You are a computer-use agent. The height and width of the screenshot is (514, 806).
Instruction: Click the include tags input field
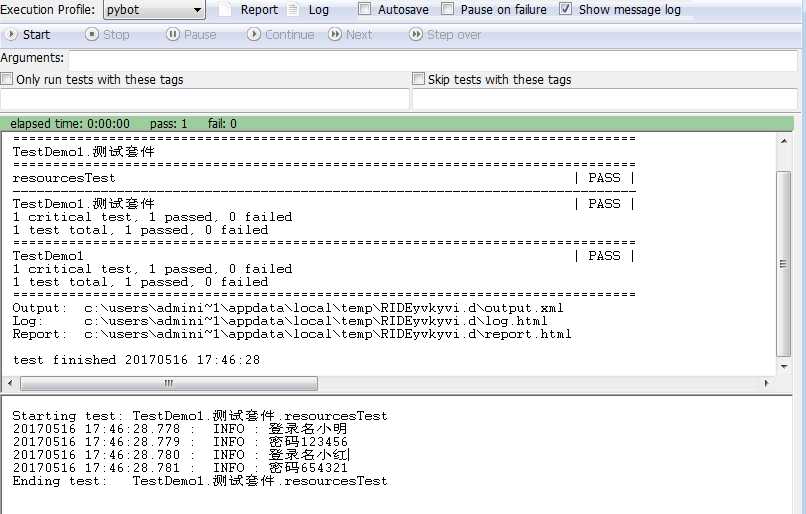(x=205, y=99)
